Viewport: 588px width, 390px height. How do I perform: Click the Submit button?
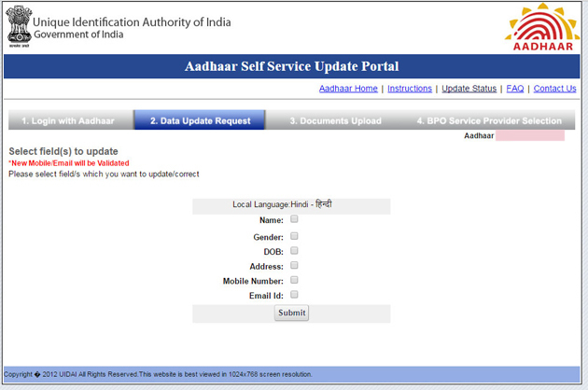291,313
